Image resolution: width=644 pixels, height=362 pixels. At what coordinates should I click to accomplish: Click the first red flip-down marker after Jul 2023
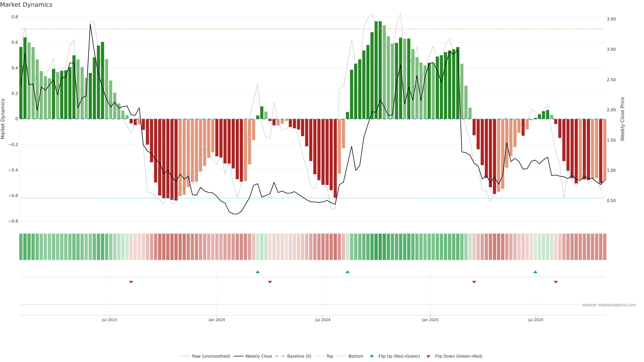coord(131,282)
